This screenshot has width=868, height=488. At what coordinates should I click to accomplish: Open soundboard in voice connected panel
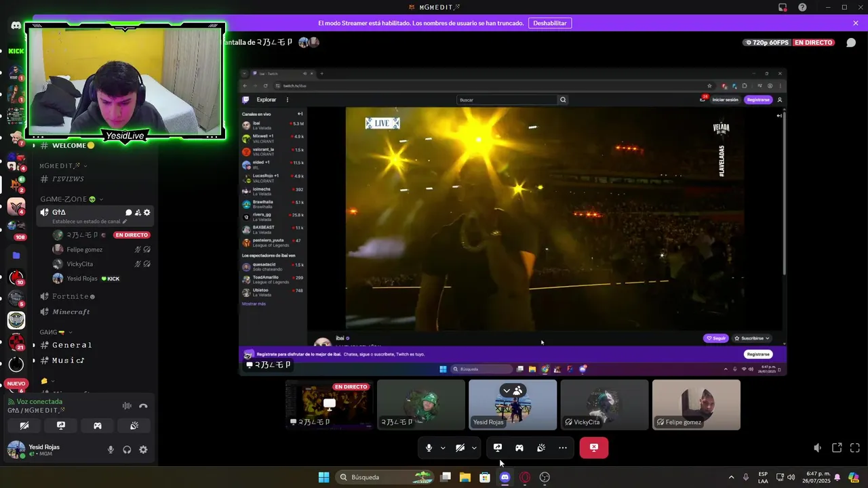(134, 426)
